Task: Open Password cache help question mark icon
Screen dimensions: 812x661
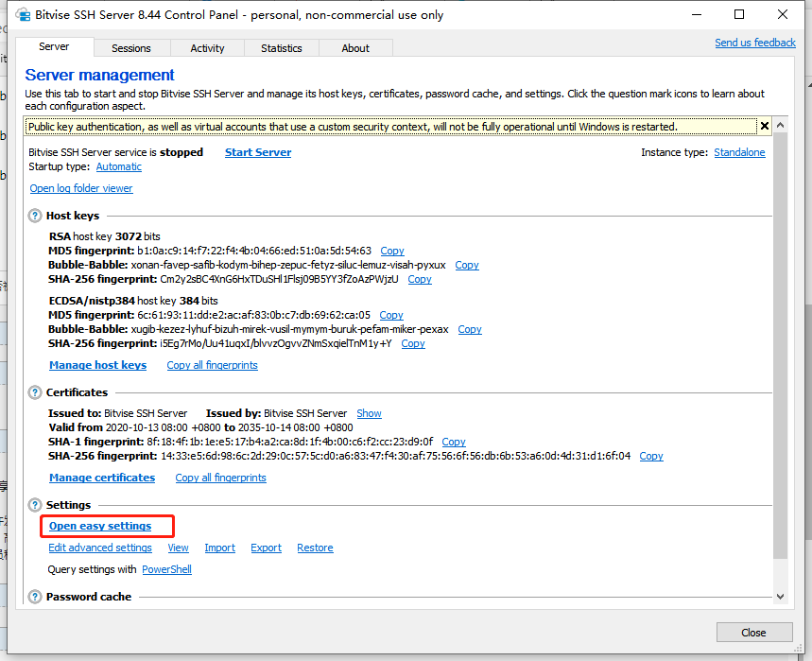Action: (35, 597)
